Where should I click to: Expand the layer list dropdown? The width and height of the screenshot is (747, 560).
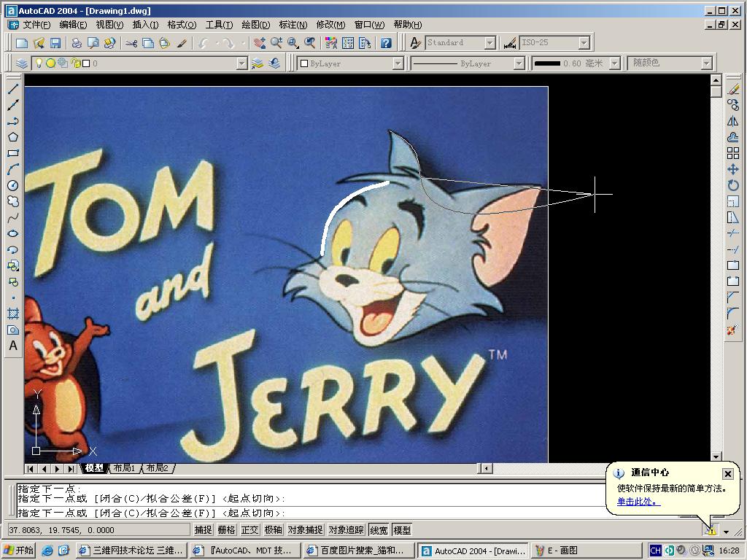tap(242, 63)
